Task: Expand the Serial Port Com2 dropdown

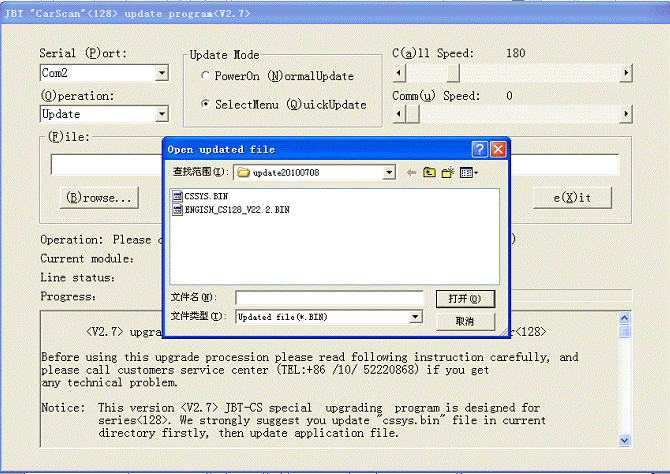Action: click(162, 73)
